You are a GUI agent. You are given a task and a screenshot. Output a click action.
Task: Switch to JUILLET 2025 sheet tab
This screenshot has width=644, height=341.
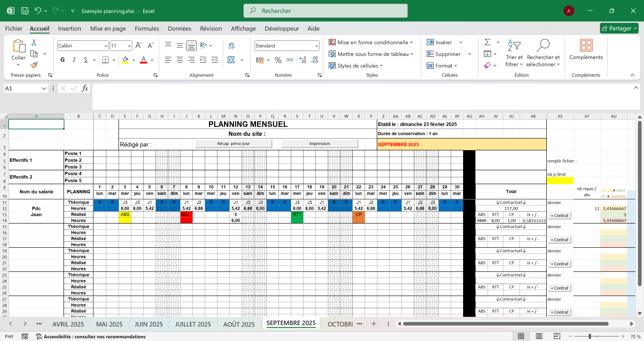click(x=193, y=324)
